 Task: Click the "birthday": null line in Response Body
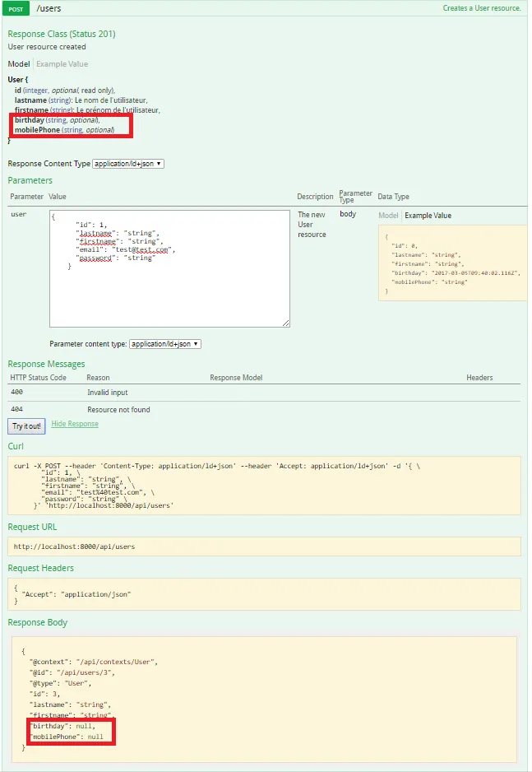pyautogui.click(x=62, y=726)
